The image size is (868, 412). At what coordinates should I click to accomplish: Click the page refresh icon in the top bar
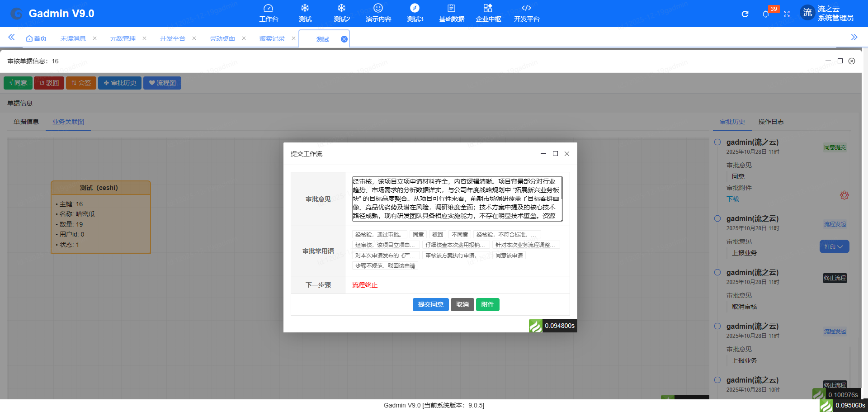pyautogui.click(x=745, y=14)
